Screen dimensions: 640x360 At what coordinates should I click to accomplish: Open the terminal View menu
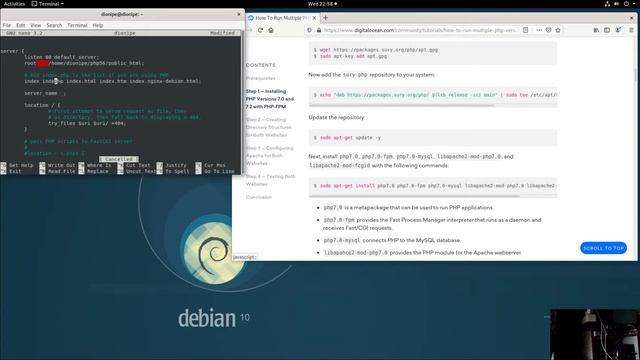36,25
